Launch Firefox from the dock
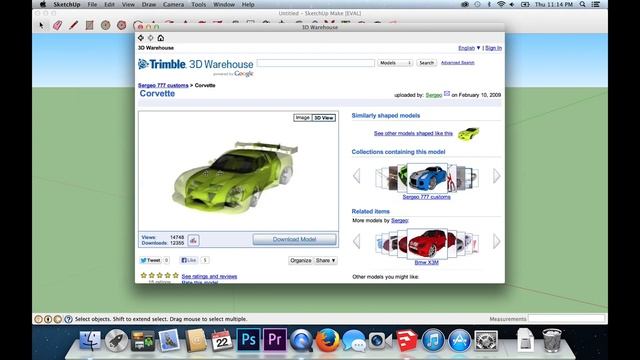This screenshot has height=360, width=640. point(328,340)
